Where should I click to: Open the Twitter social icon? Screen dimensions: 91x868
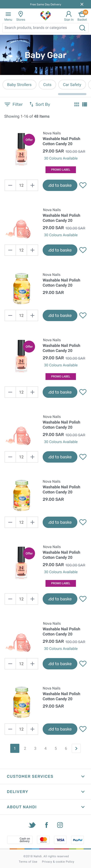tap(32, 825)
